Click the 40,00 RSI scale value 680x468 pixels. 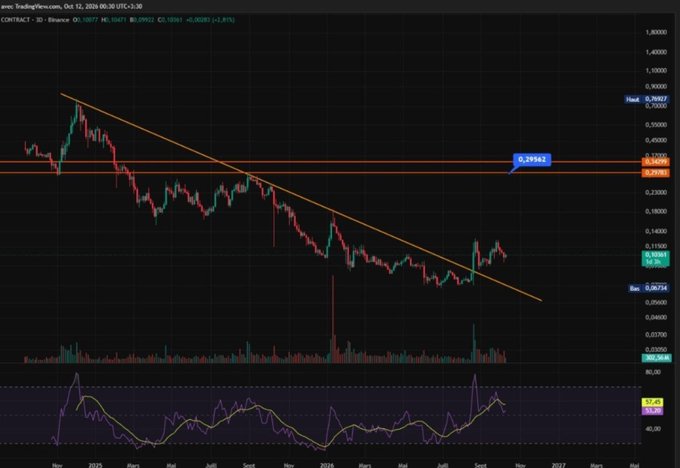click(653, 429)
